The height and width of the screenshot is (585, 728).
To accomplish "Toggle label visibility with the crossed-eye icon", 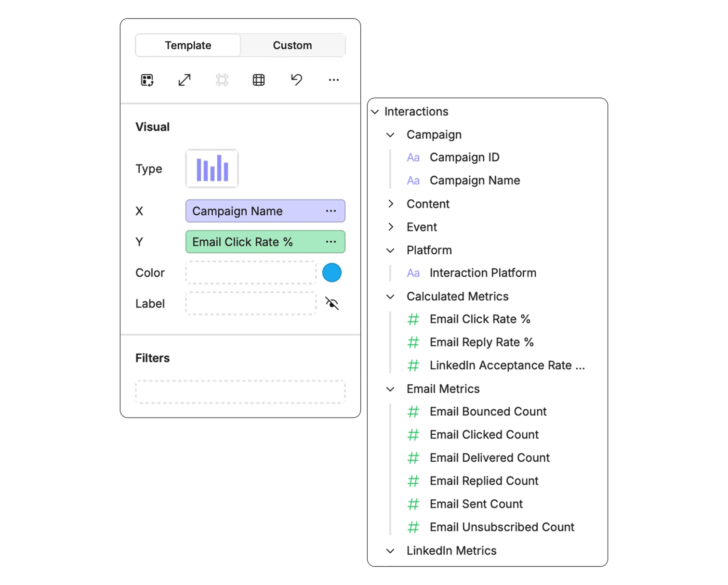I will (x=331, y=303).
